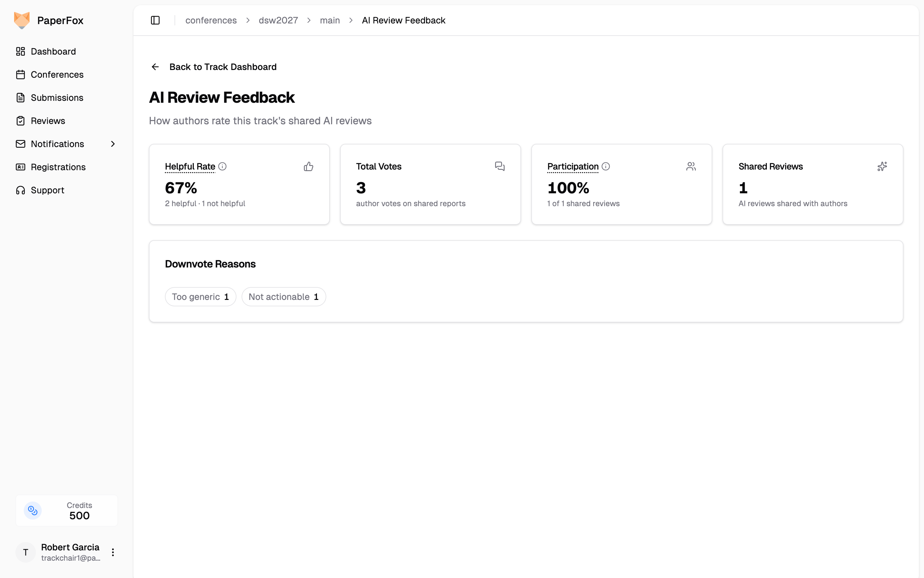Click the Dashboard grid icon
The width and height of the screenshot is (924, 578).
click(21, 51)
